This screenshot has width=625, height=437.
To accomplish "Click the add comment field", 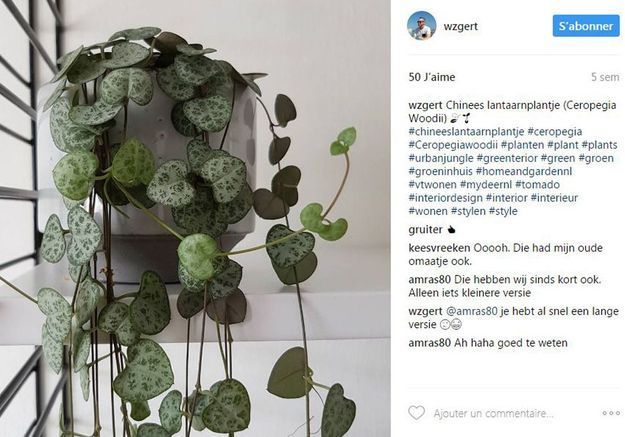I will pyautogui.click(x=493, y=413).
